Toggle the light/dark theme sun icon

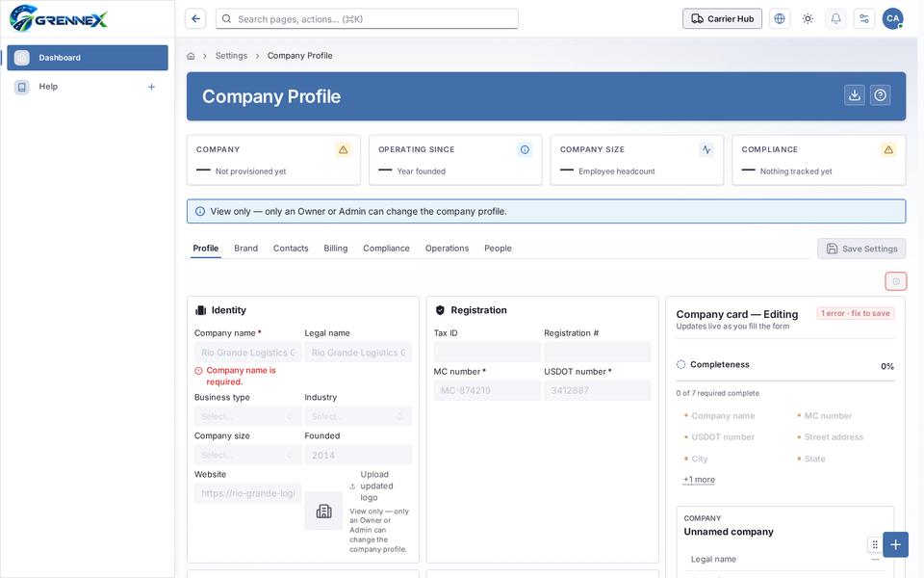(808, 19)
